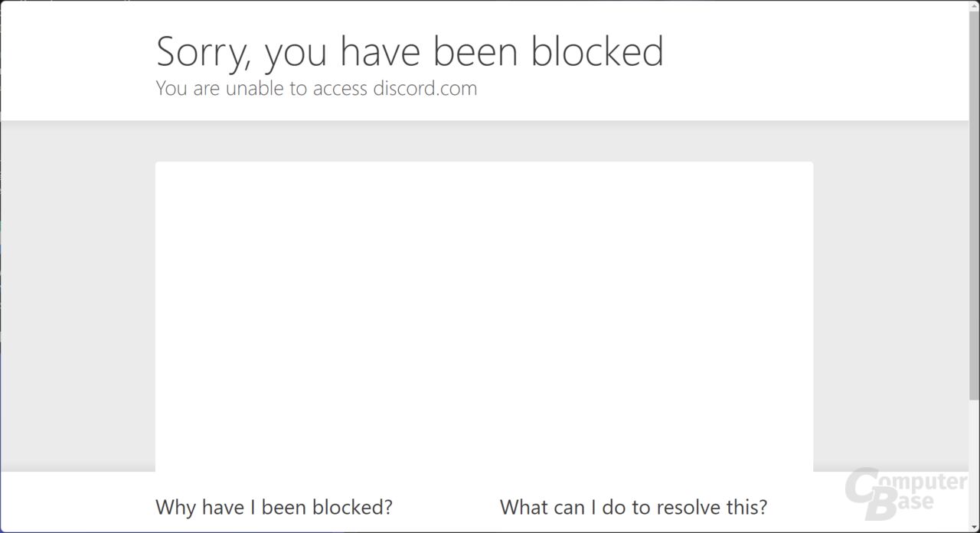
Task: Click the "You are unable to access" subheading
Action: (x=263, y=88)
